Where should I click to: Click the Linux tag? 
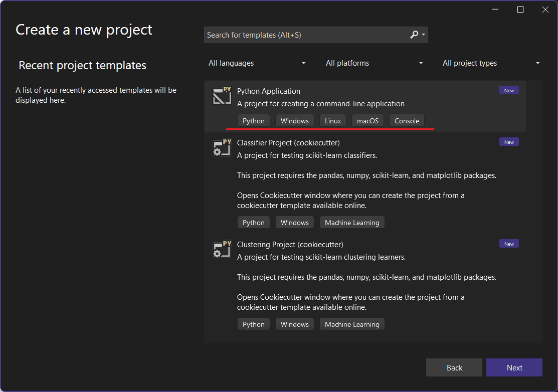pyautogui.click(x=333, y=121)
